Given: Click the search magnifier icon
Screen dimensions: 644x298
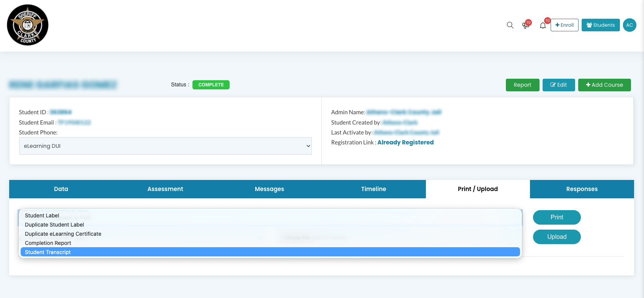Looking at the screenshot, I should (x=510, y=25).
